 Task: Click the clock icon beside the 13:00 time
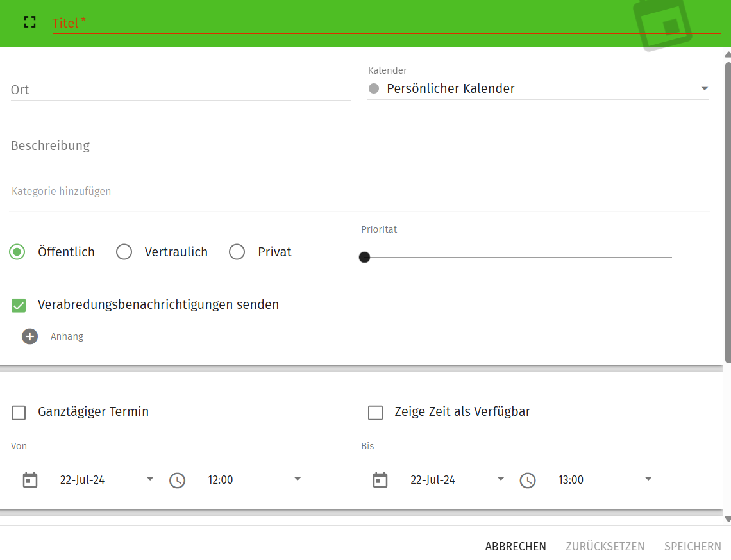tap(528, 480)
